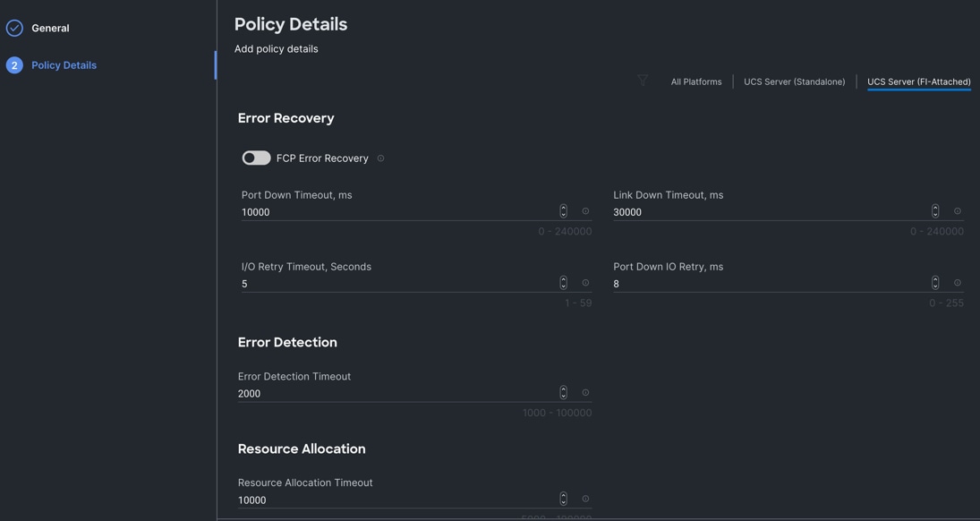Enable the FCP Error Recovery toggle

point(256,158)
